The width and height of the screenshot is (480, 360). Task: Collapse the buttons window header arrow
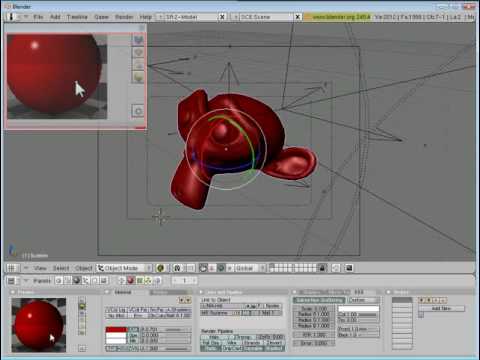pos(26,281)
